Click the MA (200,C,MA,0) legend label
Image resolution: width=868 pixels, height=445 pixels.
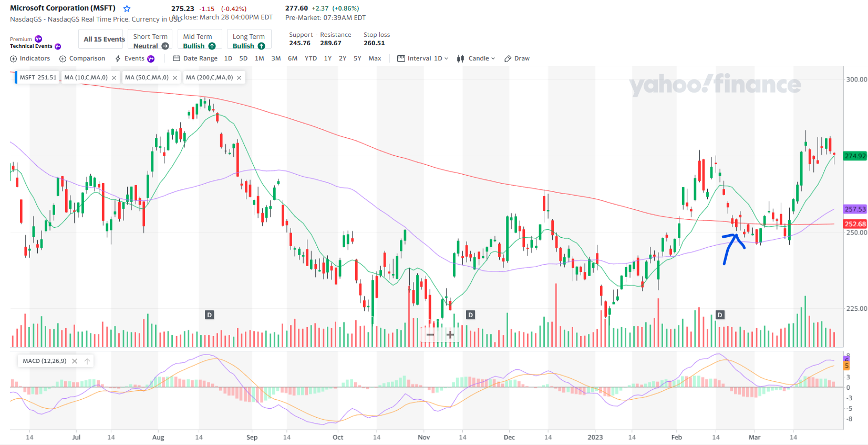(x=210, y=78)
